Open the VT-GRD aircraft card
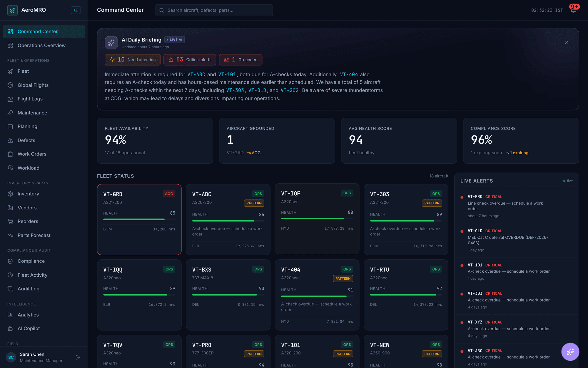Viewport: 588px width, 368px height. tap(139, 220)
